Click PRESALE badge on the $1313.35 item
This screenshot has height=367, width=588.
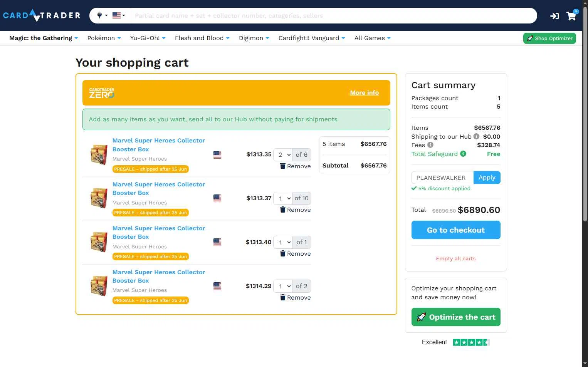[151, 169]
